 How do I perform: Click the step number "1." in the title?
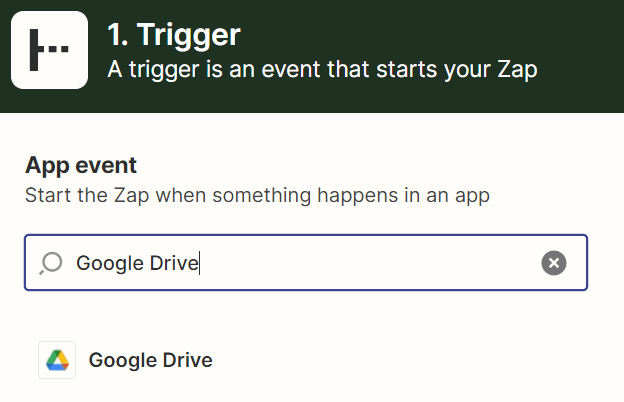click(x=118, y=36)
